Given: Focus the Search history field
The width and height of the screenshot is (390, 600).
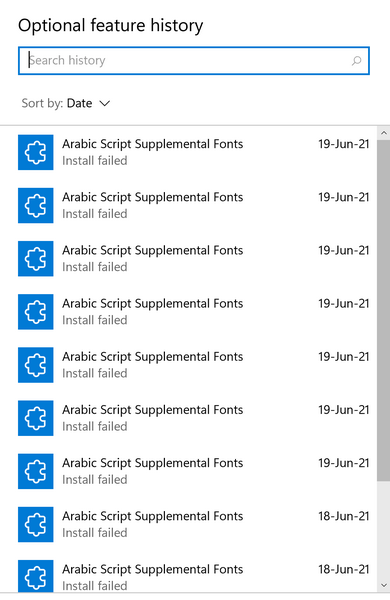Looking at the screenshot, I should (x=194, y=60).
